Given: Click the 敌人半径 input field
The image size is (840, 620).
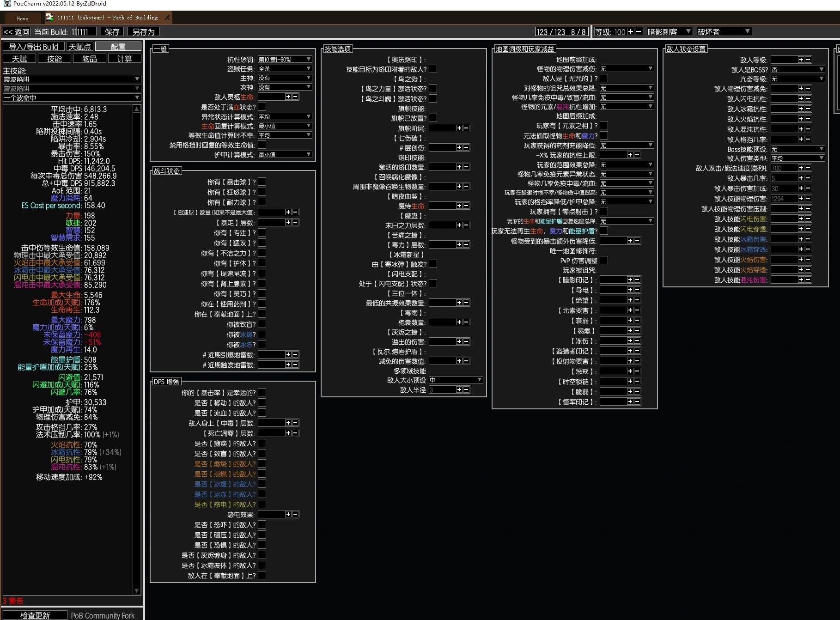Looking at the screenshot, I should point(442,389).
